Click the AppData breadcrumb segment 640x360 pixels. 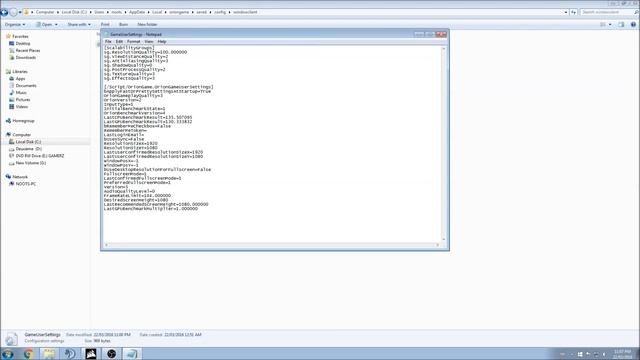pos(137,12)
